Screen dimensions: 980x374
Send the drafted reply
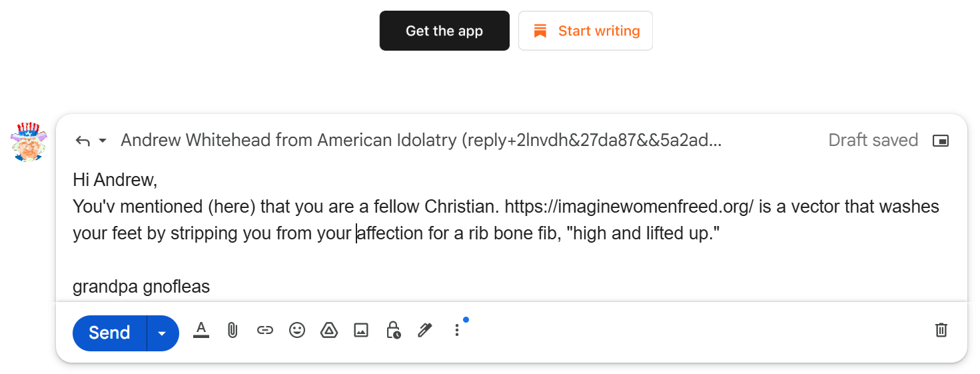pyautogui.click(x=109, y=333)
